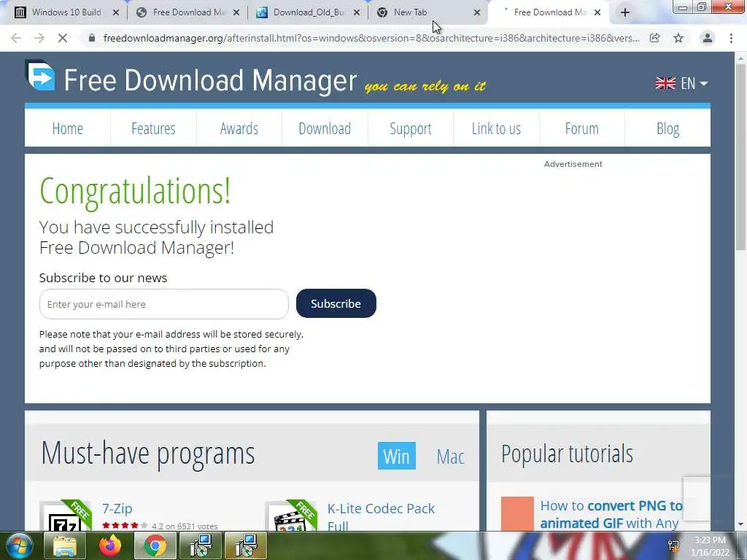This screenshot has width=747, height=560.
Task: Open the 7-Zip link
Action: pyautogui.click(x=117, y=508)
